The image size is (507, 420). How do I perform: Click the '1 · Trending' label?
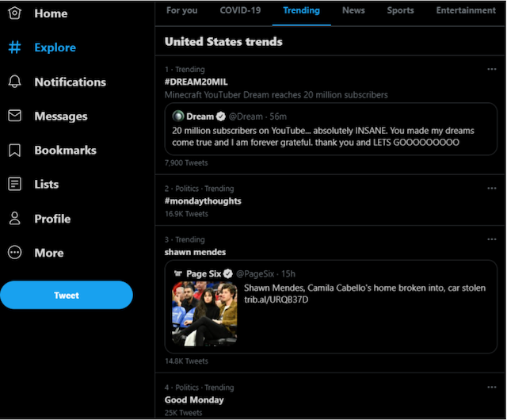[185, 70]
